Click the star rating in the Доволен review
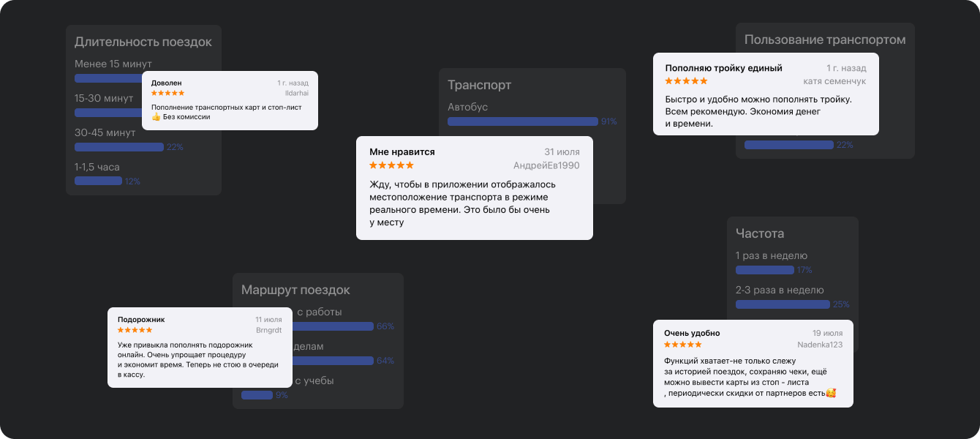Image resolution: width=980 pixels, height=439 pixels. click(167, 93)
